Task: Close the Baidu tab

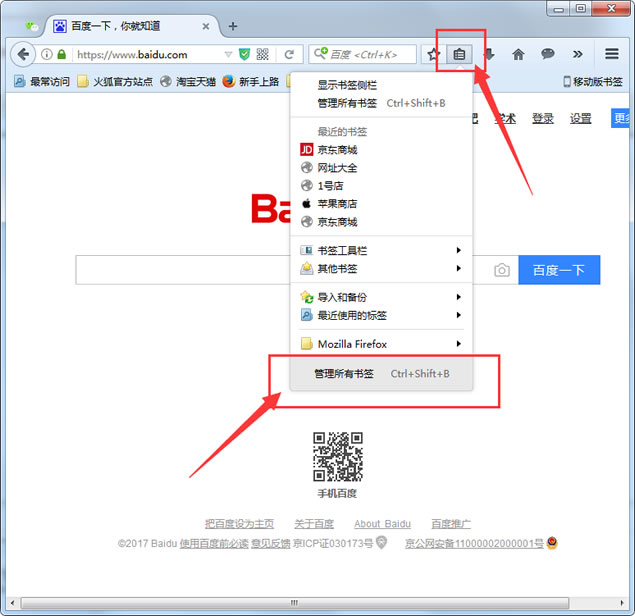Action: (206, 26)
